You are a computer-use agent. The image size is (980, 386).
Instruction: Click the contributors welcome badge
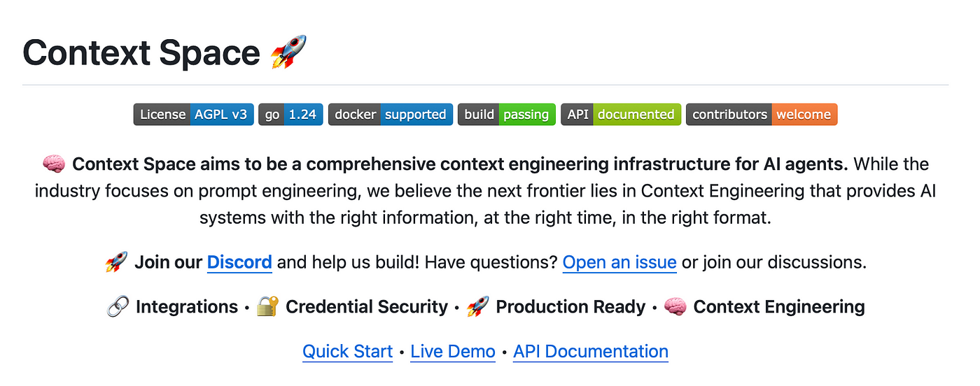762,115
